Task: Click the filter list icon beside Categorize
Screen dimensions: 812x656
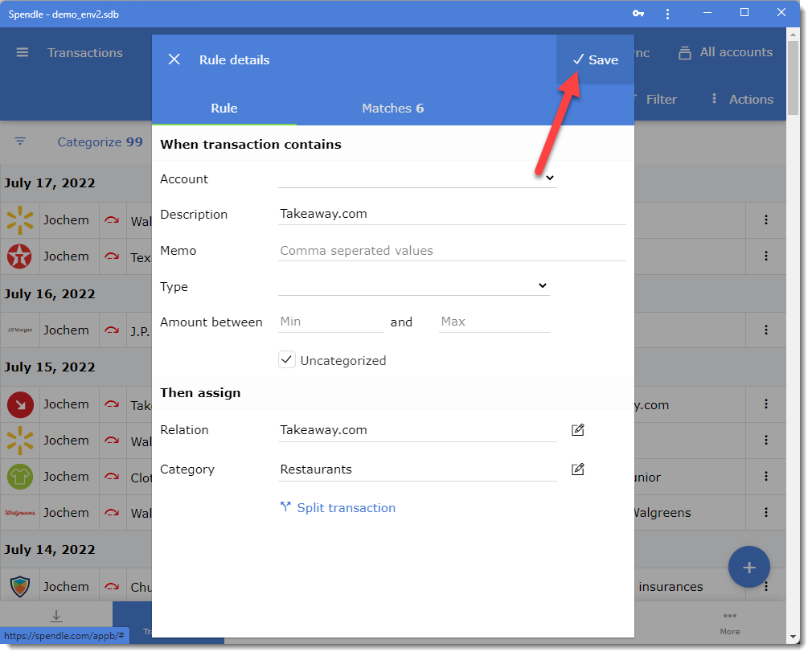Action: coord(20,141)
